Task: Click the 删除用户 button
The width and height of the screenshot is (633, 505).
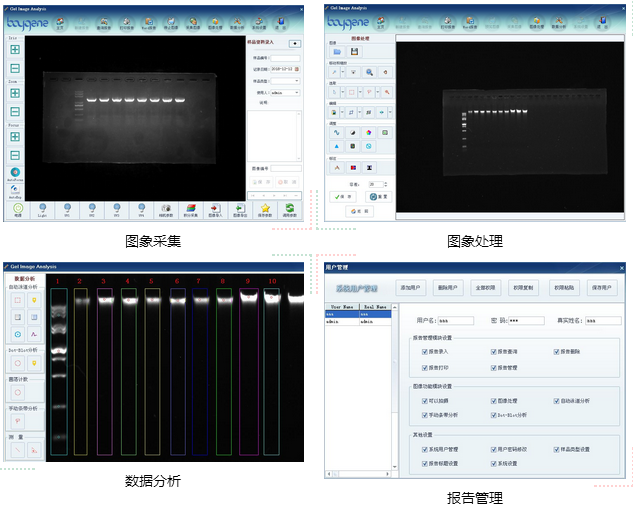Action: coord(448,288)
